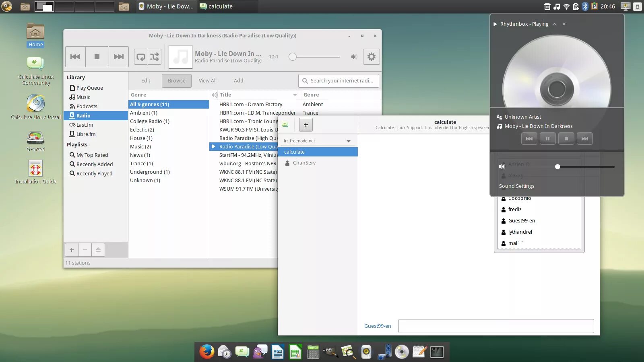Click the Bluetooth icon in system tray

585,6
